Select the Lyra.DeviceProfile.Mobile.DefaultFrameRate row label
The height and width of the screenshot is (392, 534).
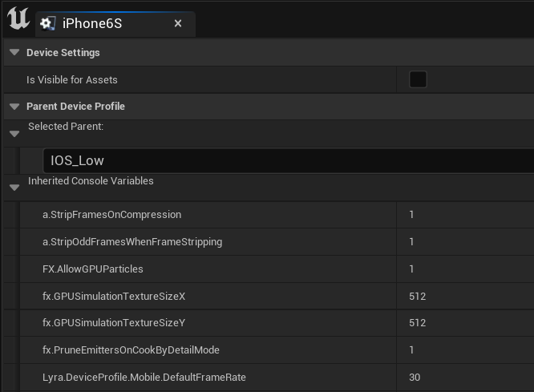click(x=144, y=378)
